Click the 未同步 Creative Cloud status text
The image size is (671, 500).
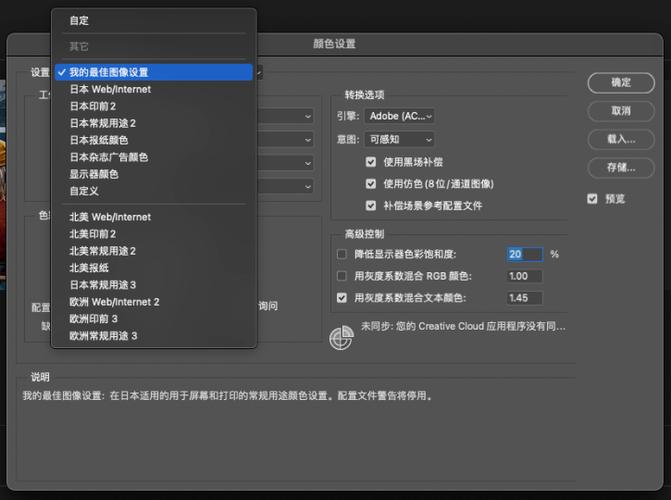tap(463, 327)
